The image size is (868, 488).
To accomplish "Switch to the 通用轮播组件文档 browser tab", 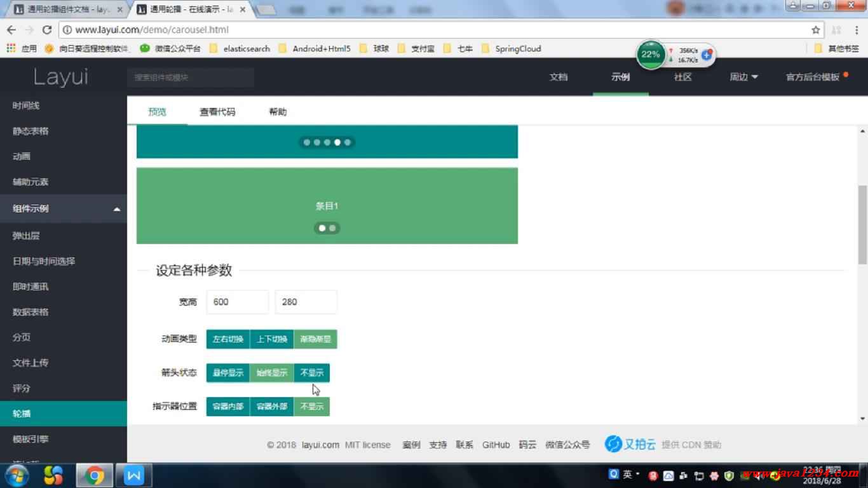I will 67,10.
